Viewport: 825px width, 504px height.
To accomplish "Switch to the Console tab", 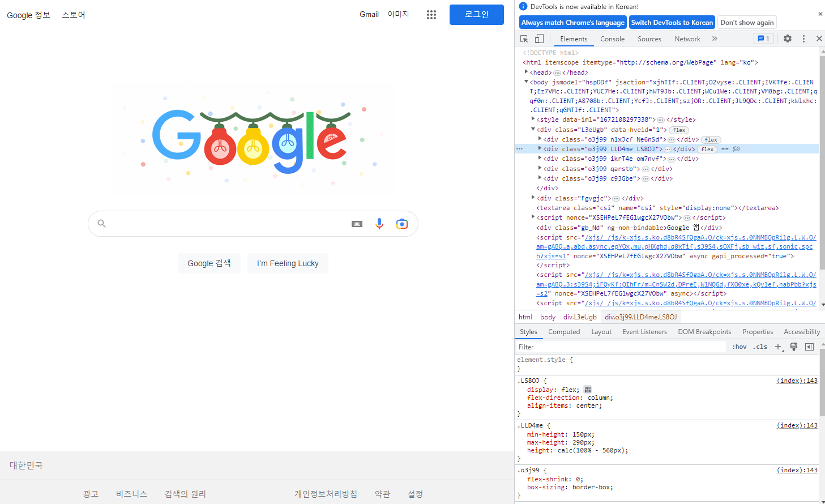I will coord(613,39).
